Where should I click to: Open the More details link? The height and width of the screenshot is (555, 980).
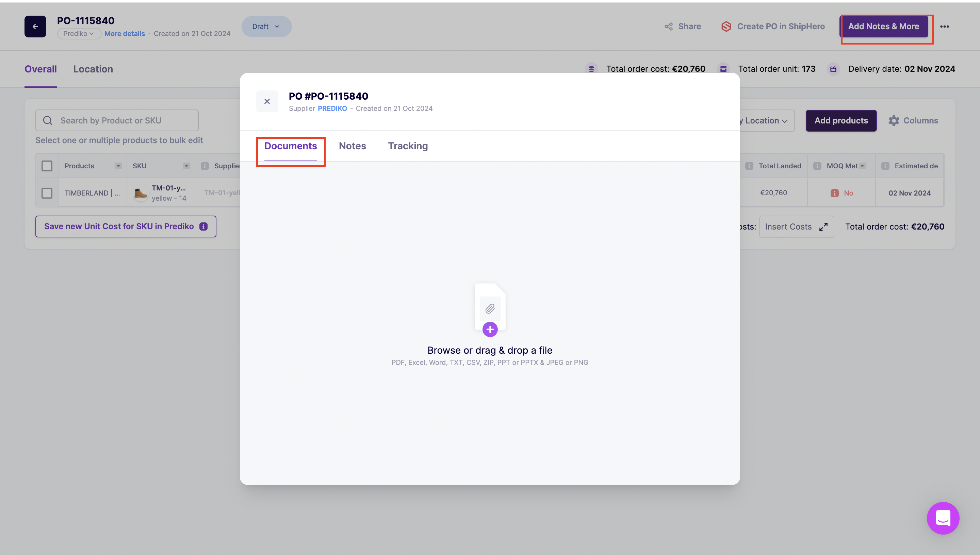point(124,34)
